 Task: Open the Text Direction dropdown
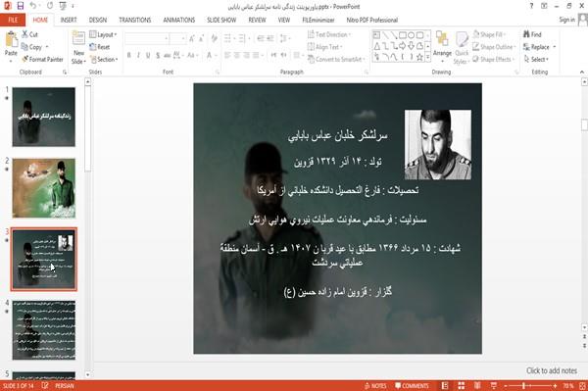pos(329,34)
